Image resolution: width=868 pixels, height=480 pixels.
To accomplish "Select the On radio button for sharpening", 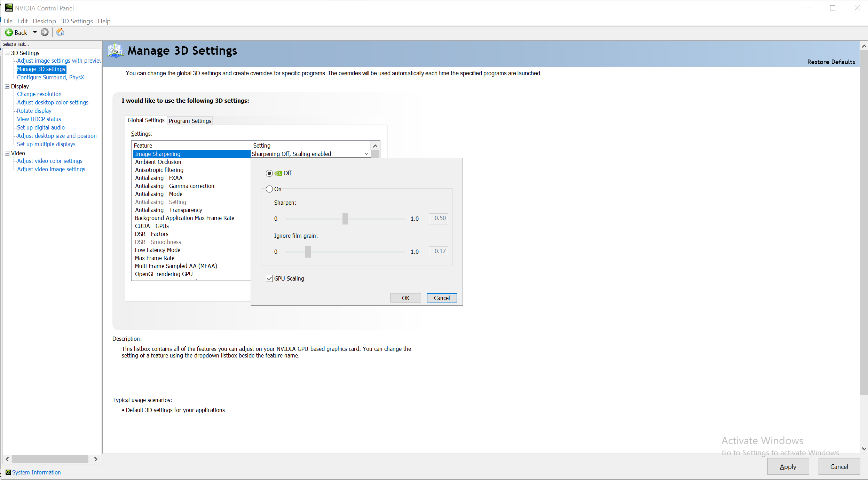I will click(269, 189).
